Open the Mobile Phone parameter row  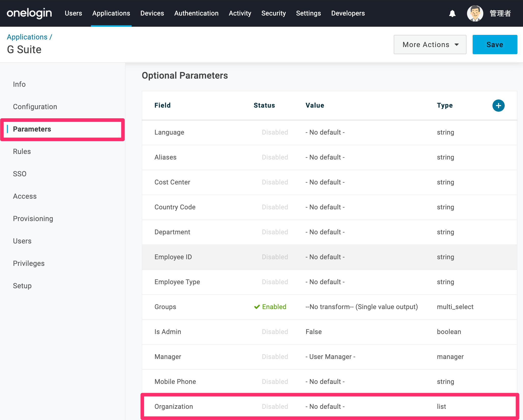coord(329,382)
